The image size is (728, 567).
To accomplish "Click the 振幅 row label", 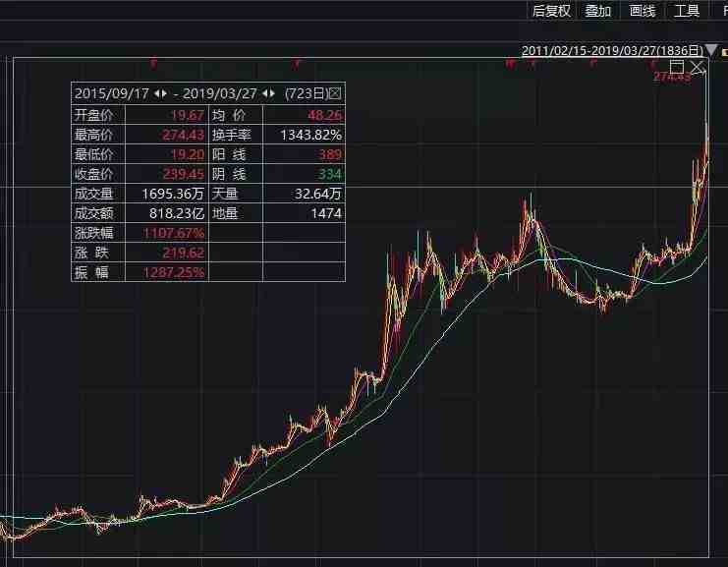I will (x=91, y=272).
